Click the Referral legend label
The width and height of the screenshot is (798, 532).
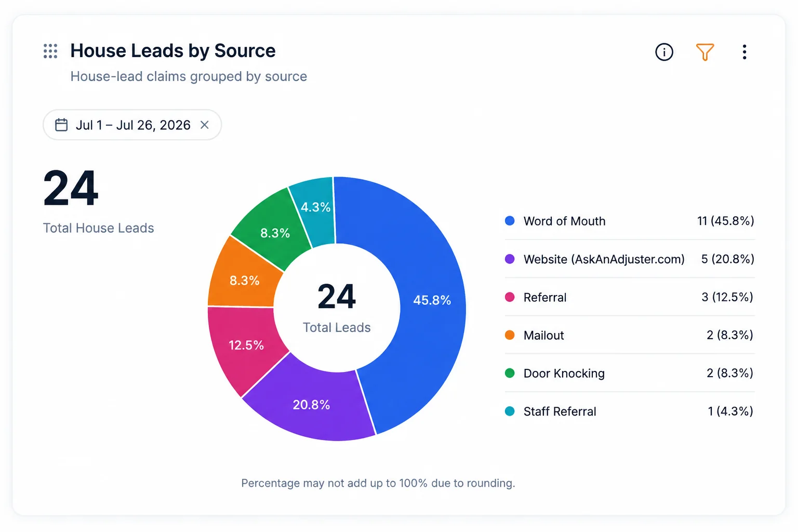click(545, 297)
